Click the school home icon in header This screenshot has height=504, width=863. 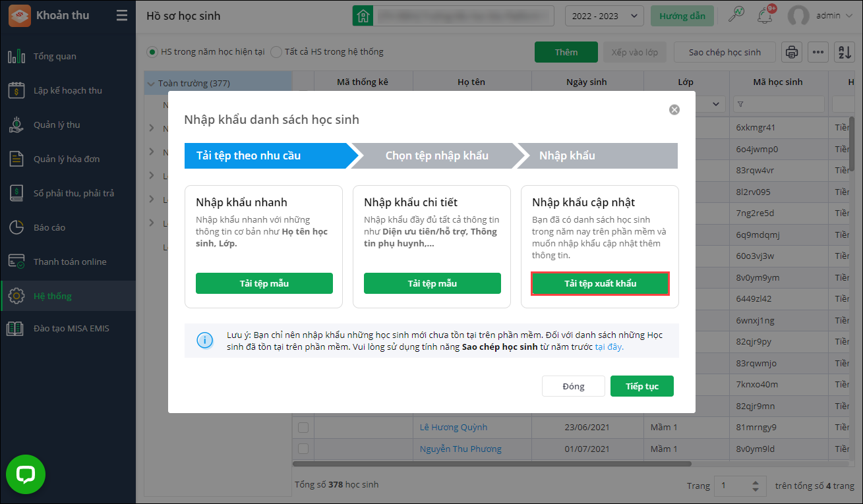[x=362, y=16]
